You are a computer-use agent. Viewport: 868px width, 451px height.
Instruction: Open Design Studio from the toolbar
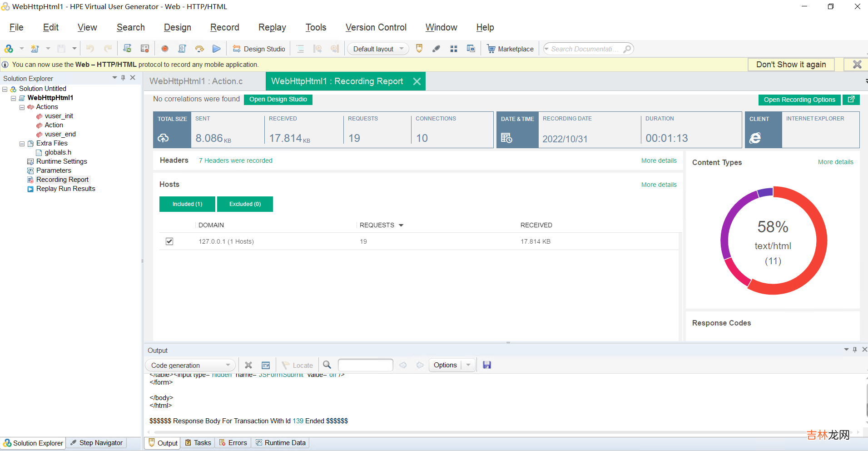point(259,49)
